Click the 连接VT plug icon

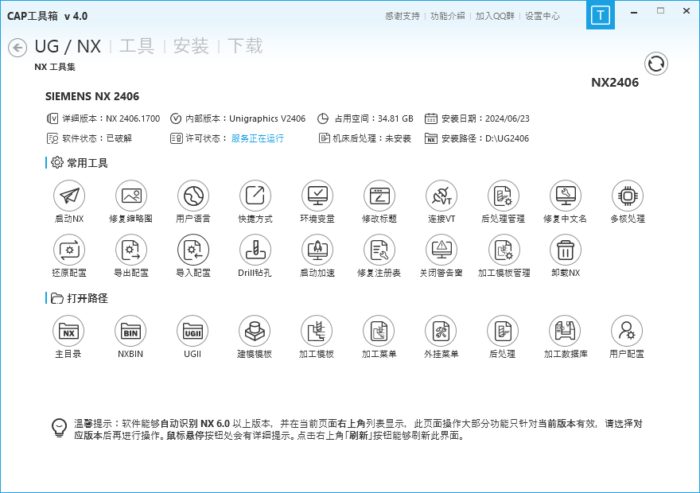(442, 196)
